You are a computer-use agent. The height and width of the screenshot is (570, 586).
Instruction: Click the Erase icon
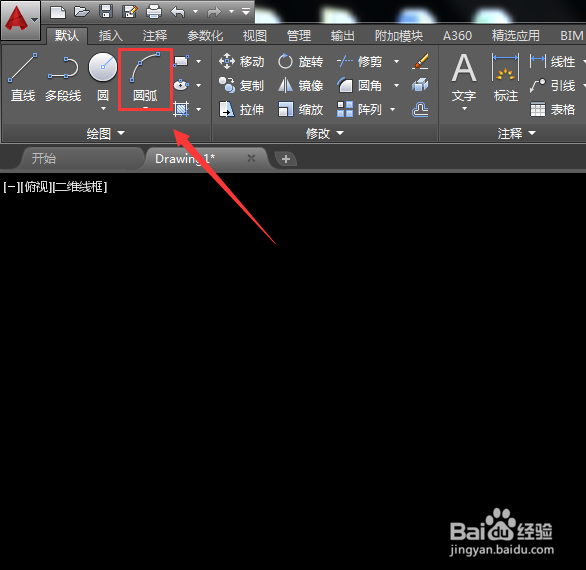(420, 61)
